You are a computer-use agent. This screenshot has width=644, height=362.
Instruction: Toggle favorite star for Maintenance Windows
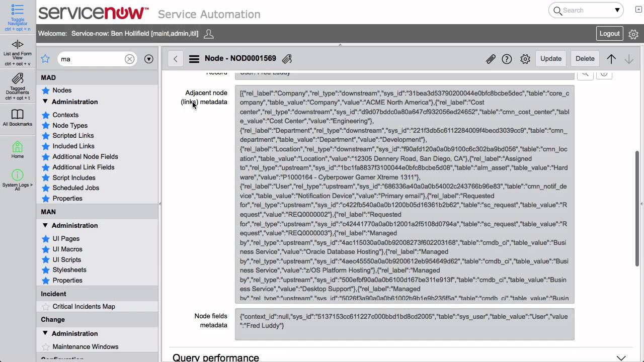click(46, 347)
